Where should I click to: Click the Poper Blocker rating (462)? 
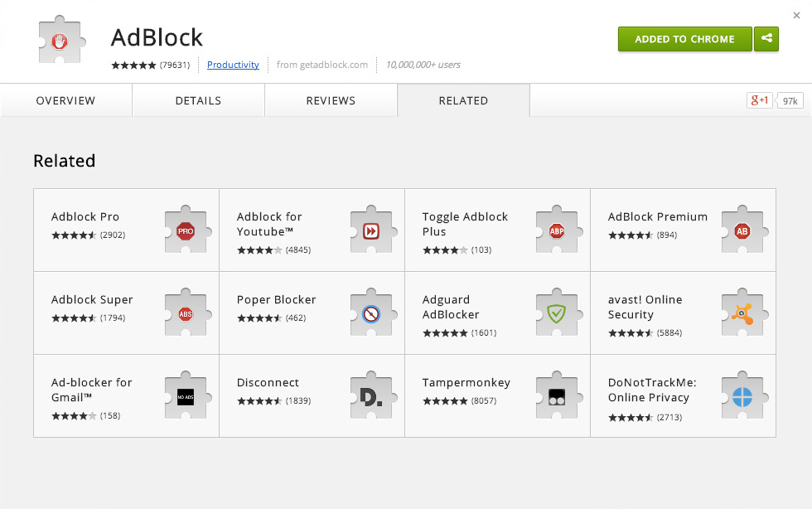pos(272,318)
